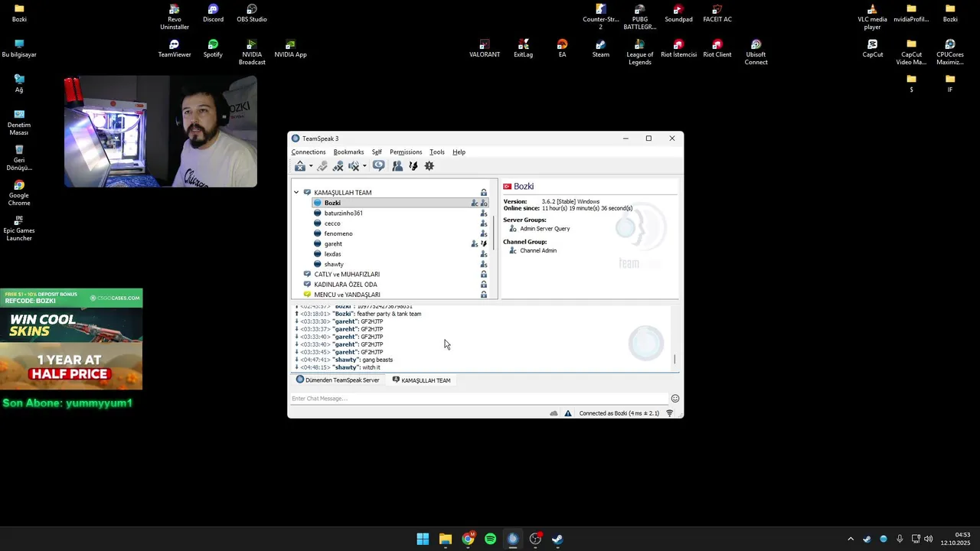This screenshot has width=980, height=551.
Task: Click the toolbar icon left of the gear
Action: coord(413,166)
